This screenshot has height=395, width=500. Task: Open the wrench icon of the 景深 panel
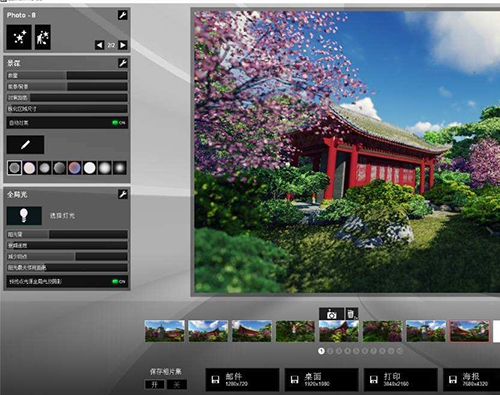click(x=123, y=63)
